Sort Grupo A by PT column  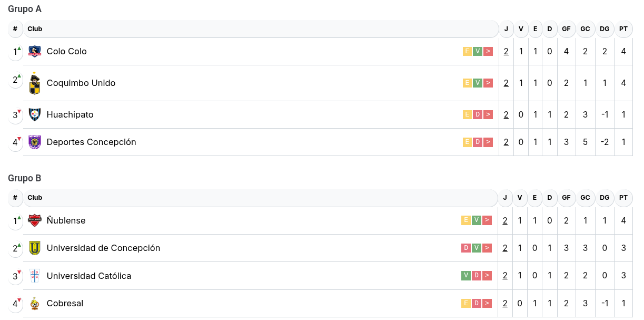tap(623, 29)
